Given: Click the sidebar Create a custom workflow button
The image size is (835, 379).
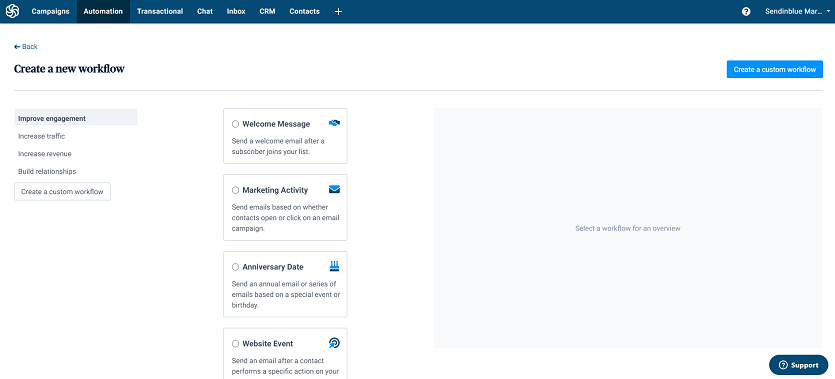Looking at the screenshot, I should 62,192.
